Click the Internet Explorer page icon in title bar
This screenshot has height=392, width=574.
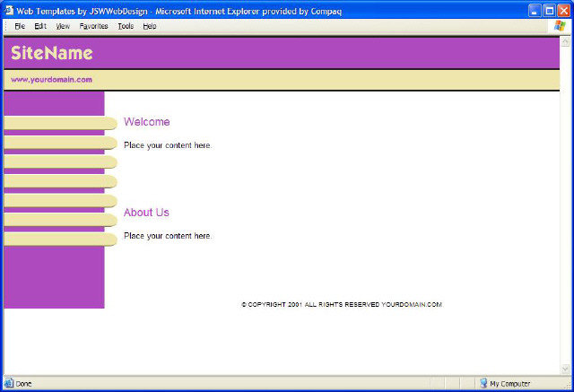point(9,10)
